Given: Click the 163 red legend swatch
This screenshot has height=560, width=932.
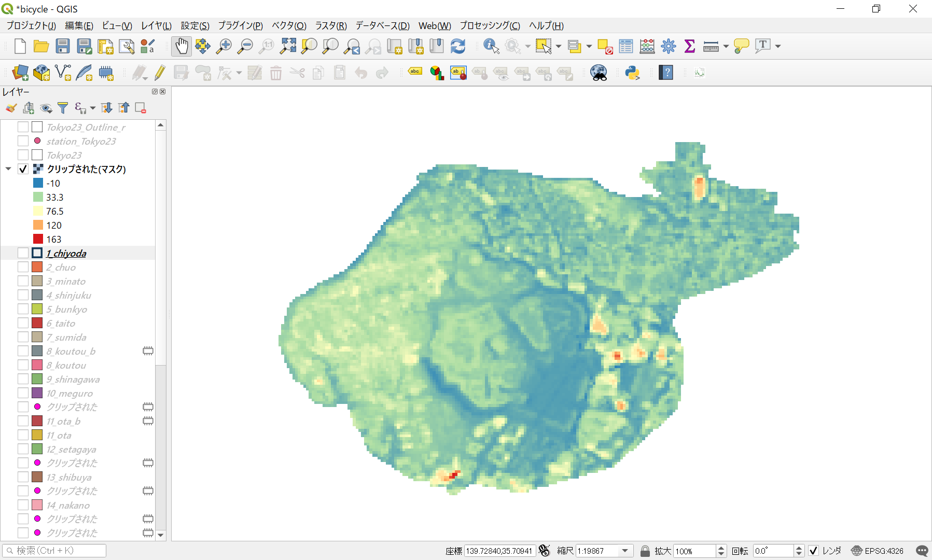Looking at the screenshot, I should click(38, 239).
